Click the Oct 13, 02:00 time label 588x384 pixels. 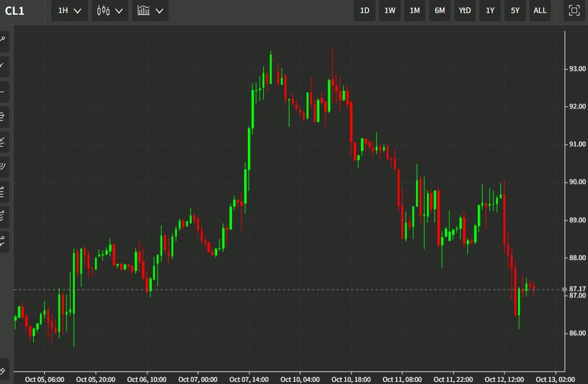tap(555, 380)
